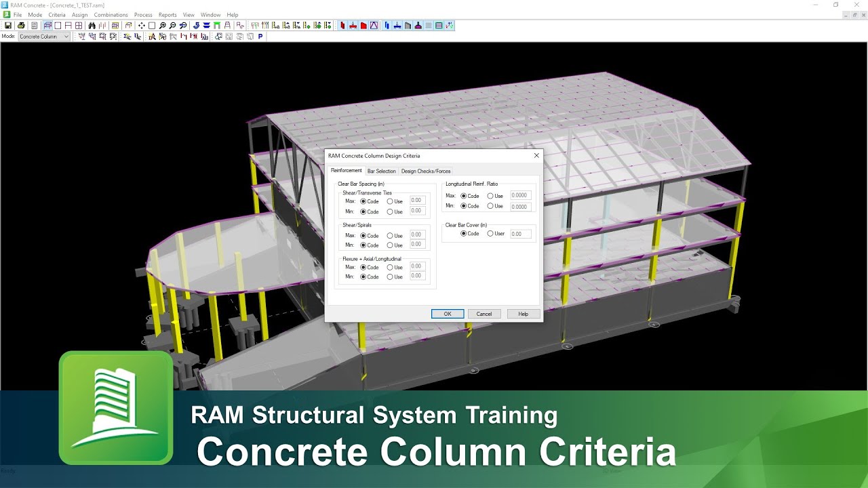
Task: Open the Window menu
Action: [210, 15]
